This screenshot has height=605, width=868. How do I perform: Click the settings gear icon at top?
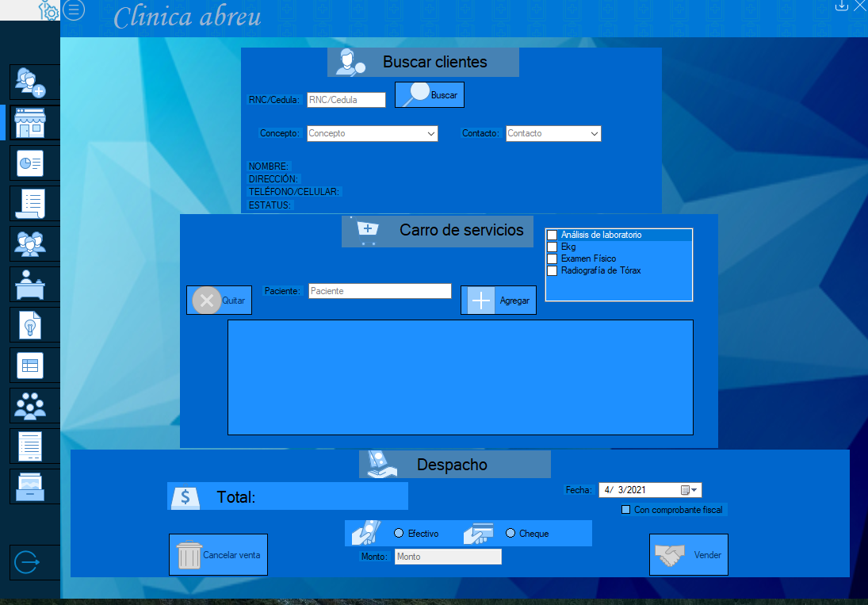pos(48,11)
